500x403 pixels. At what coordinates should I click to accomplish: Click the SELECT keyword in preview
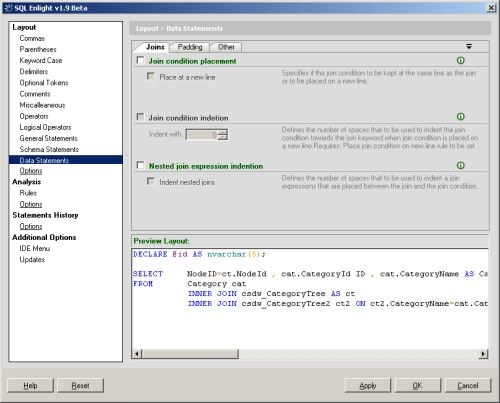coord(148,274)
